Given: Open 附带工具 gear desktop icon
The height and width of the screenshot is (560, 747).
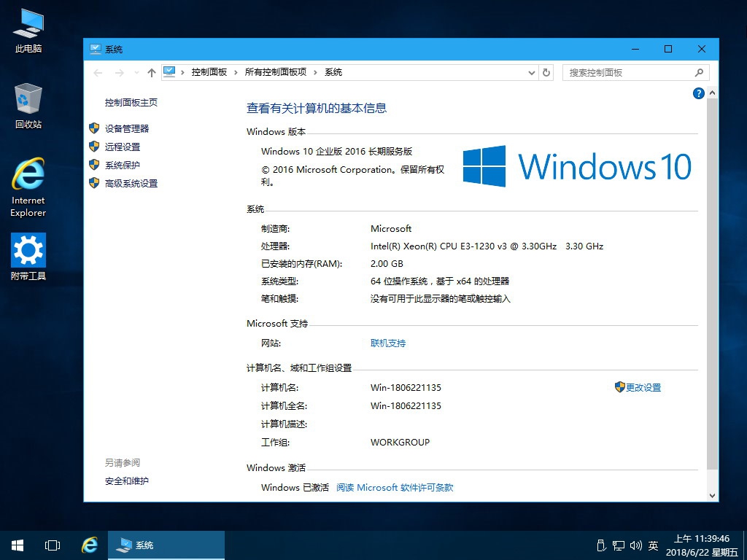Looking at the screenshot, I should 28,257.
